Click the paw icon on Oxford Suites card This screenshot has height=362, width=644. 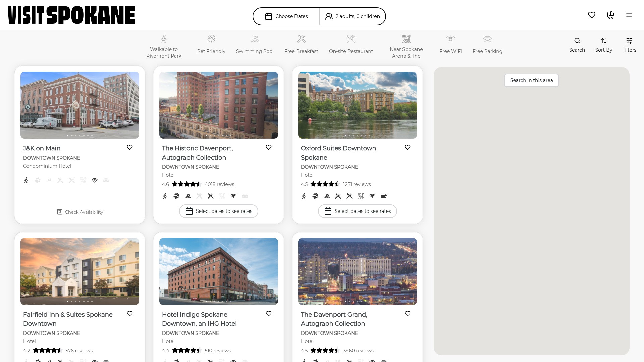(315, 196)
